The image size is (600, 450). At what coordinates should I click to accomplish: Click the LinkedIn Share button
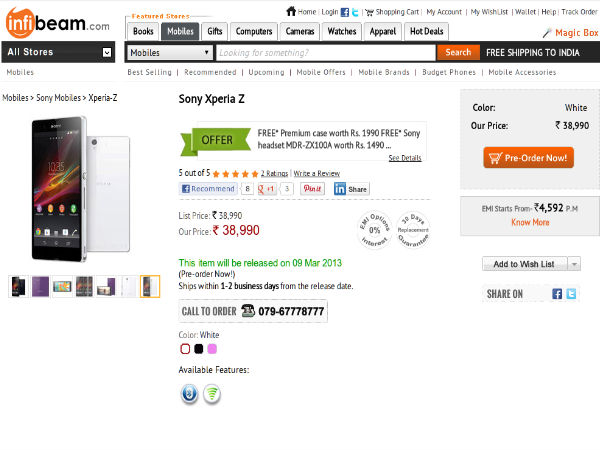(351, 188)
